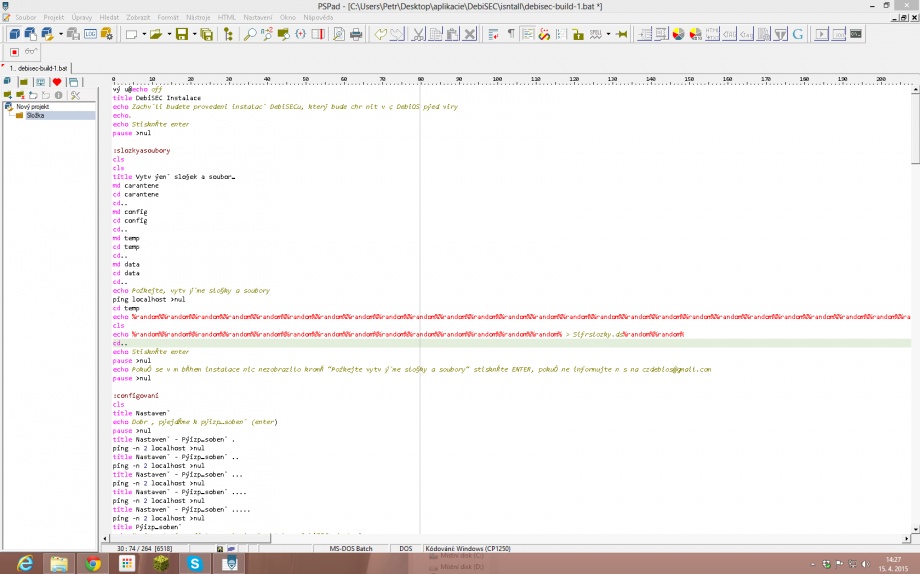Image resolution: width=920 pixels, height=574 pixels.
Task: Open the Soubor menu
Action: click(26, 17)
